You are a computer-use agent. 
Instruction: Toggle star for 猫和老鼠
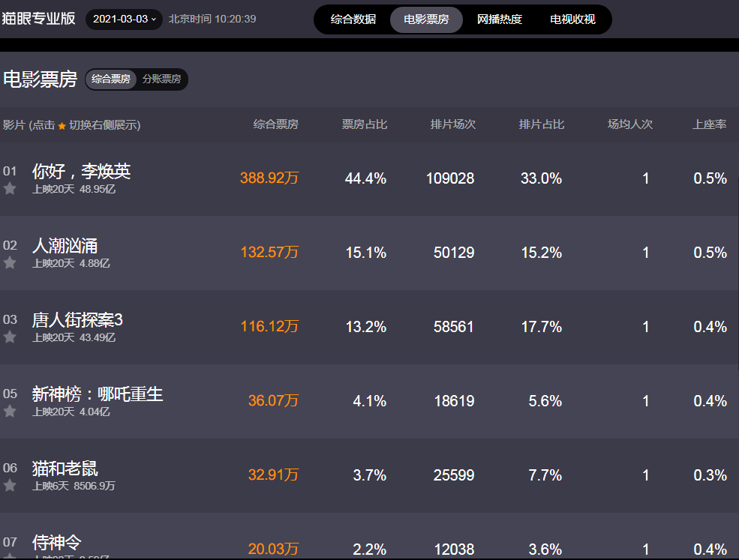click(x=10, y=486)
